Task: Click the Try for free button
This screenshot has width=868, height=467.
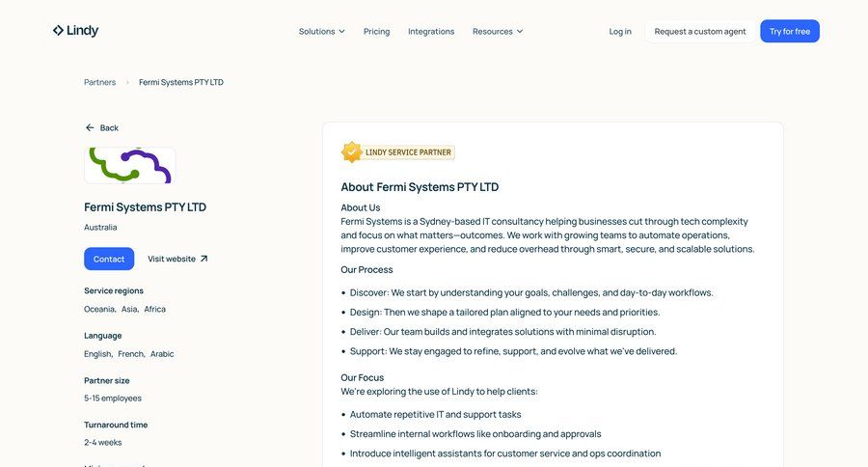Action: [790, 32]
